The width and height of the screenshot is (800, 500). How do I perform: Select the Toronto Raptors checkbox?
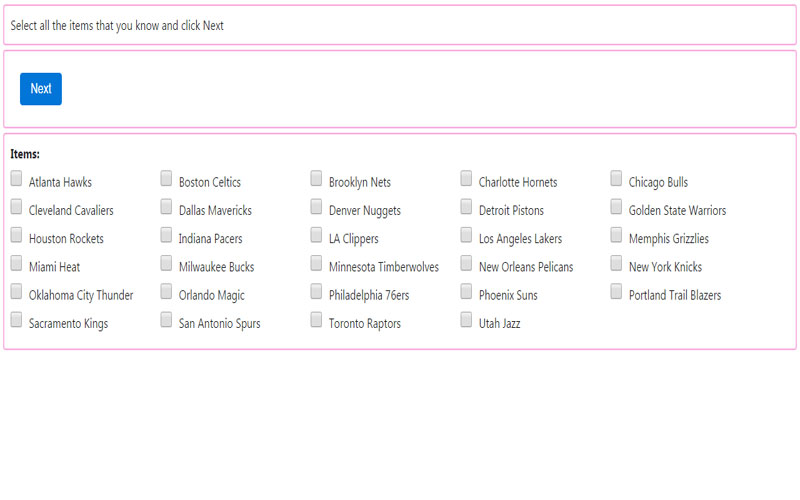(x=316, y=319)
